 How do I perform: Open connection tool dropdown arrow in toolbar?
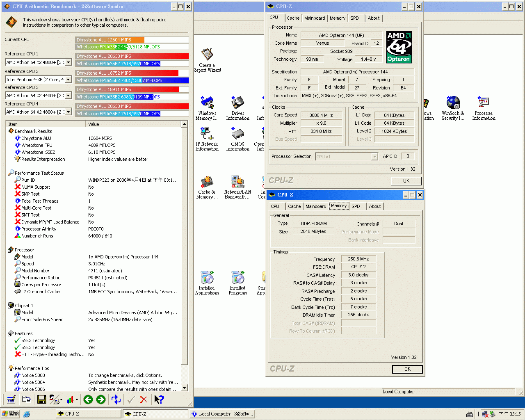pos(61,400)
